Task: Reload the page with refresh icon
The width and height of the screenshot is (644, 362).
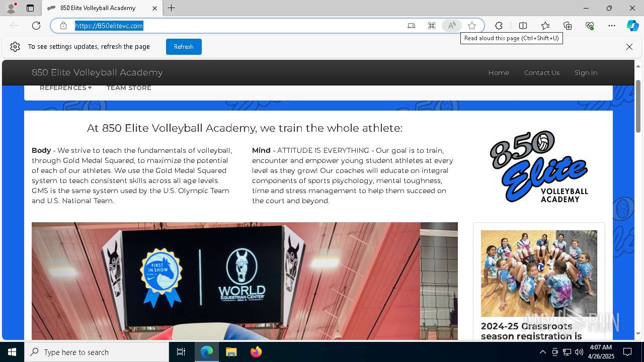Action: [36, 26]
